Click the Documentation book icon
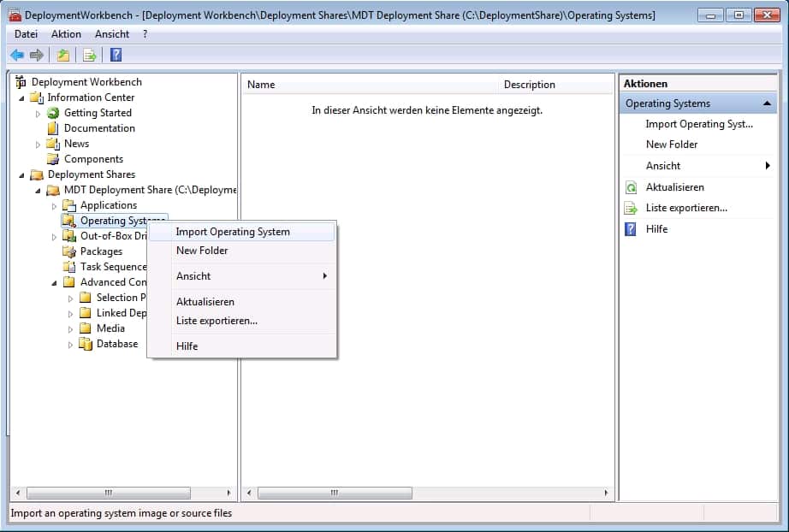The width and height of the screenshot is (789, 532). [x=53, y=128]
